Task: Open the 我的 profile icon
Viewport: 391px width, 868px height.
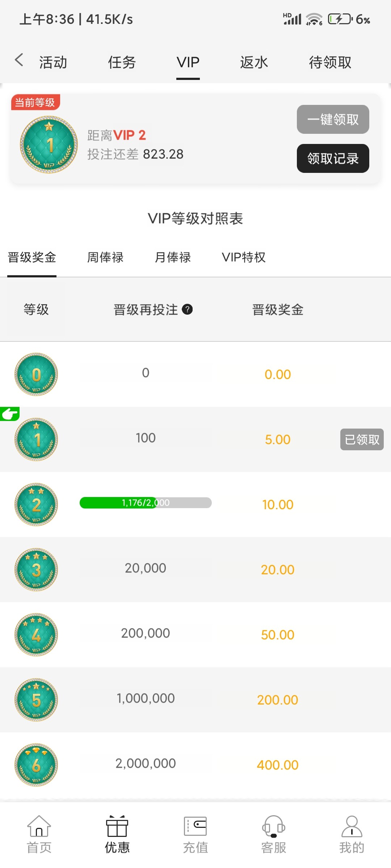Action: (352, 826)
